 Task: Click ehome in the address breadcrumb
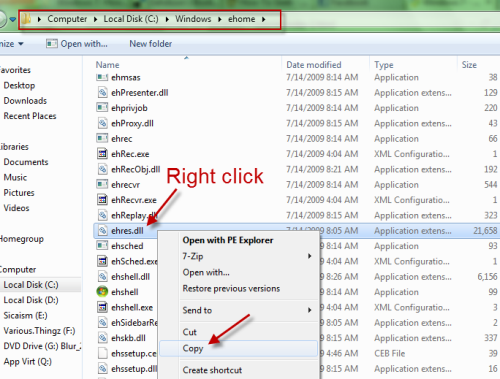(x=242, y=19)
